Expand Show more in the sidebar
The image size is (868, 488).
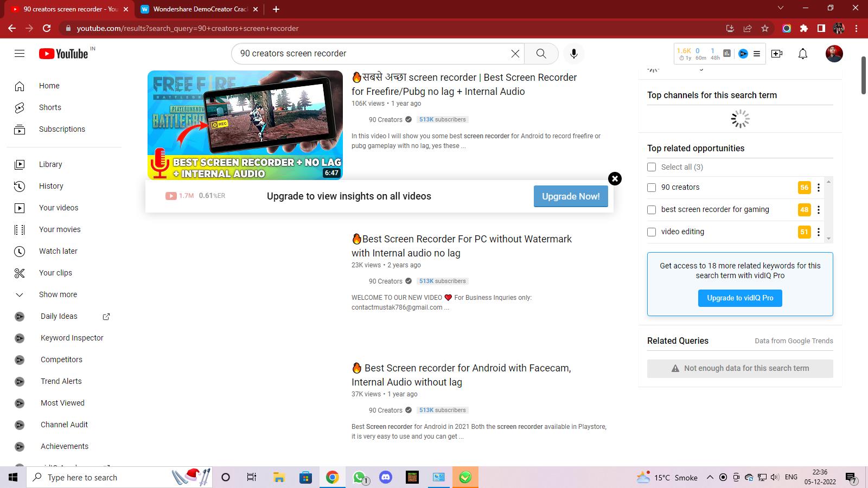58,294
